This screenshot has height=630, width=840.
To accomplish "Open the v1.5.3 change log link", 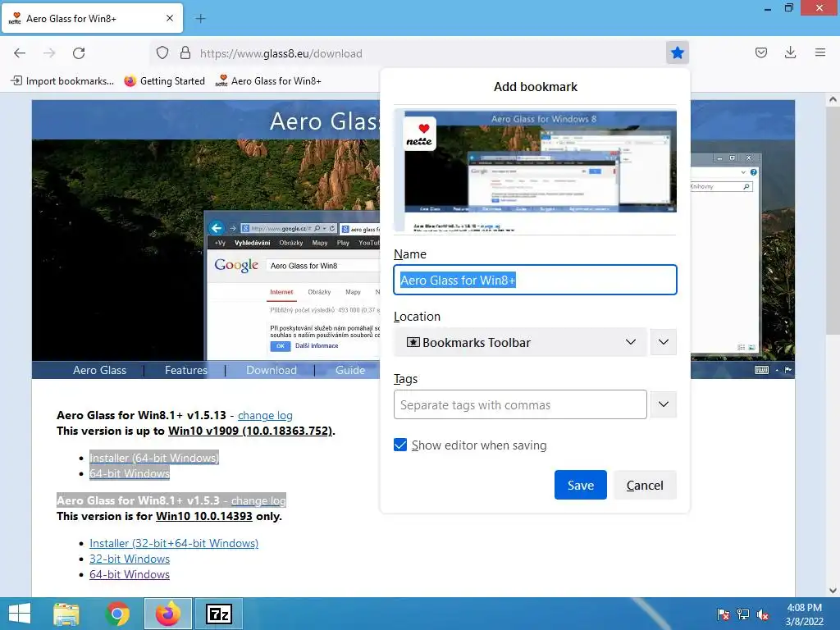I will coord(258,500).
